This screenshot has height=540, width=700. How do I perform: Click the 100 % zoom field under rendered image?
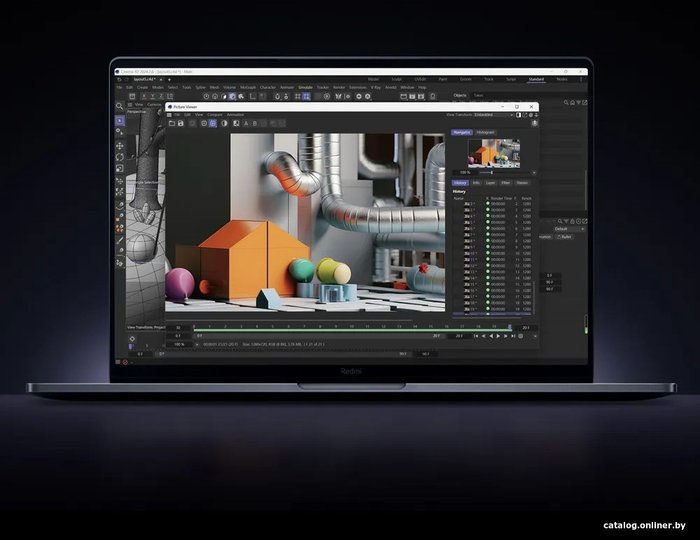(x=179, y=345)
